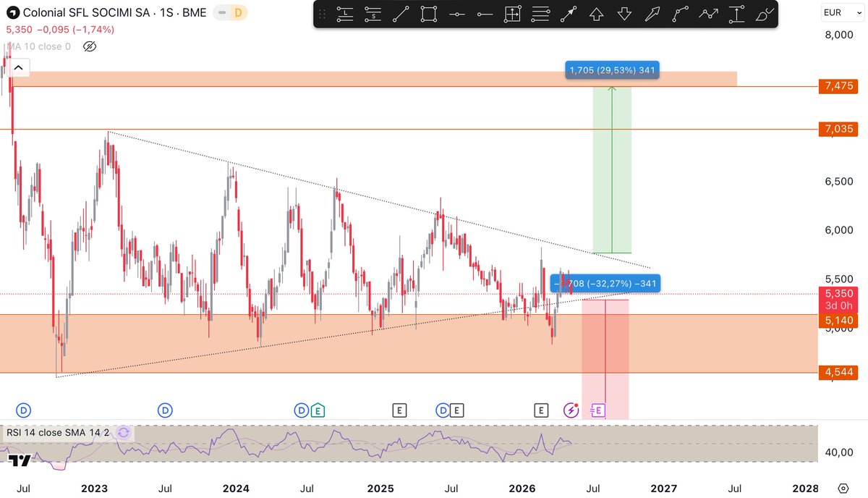Viewport: 868px width, 498px height.
Task: Select the Long Position drawing tool
Action: (x=346, y=14)
